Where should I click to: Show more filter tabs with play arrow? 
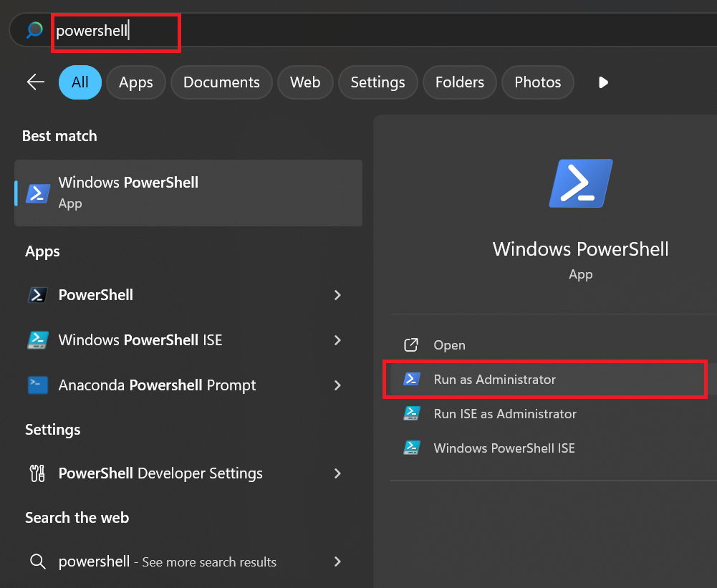tap(603, 82)
